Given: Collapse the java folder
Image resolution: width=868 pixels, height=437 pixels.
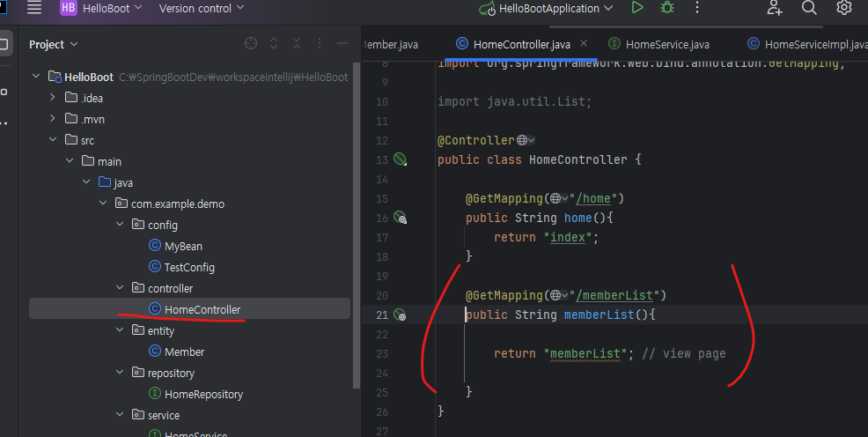Looking at the screenshot, I should pyautogui.click(x=86, y=181).
